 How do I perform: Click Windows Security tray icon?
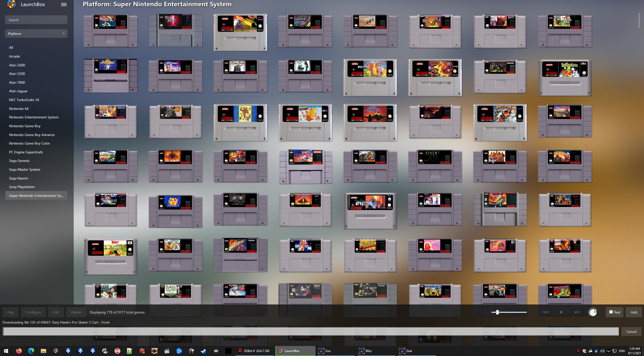pos(584,351)
